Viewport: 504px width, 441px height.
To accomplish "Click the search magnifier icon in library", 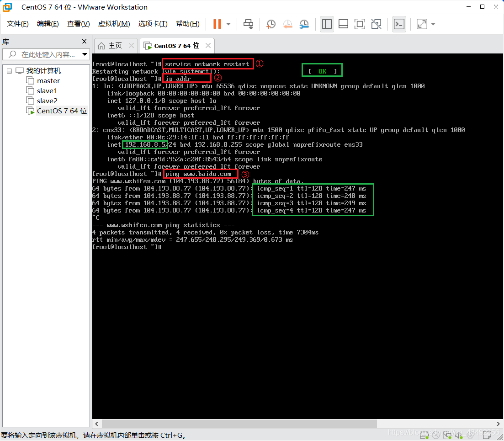I will tap(12, 54).
